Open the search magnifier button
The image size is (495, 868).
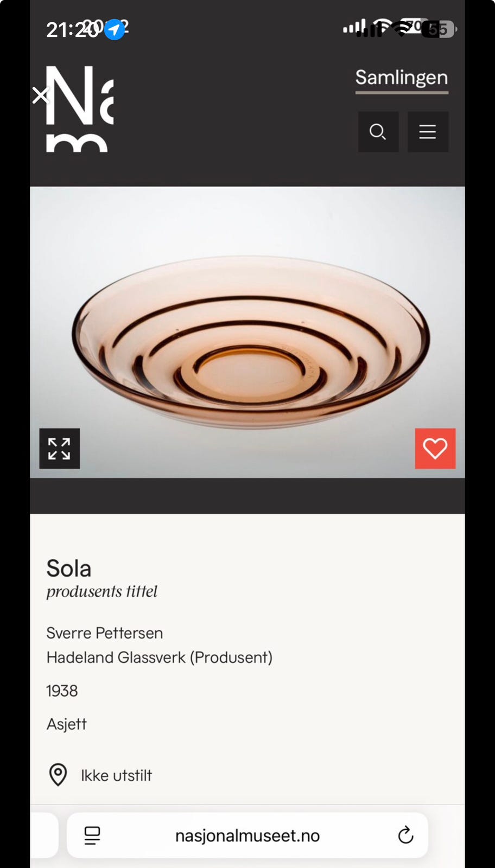coord(378,132)
